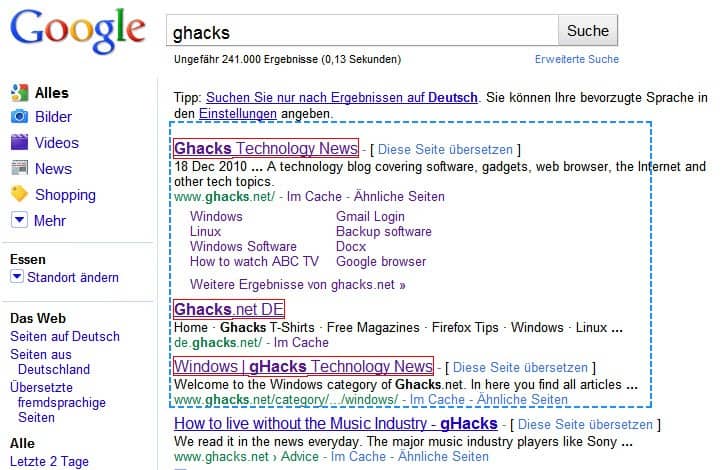
Task: Select the Alles search icon
Action: click(19, 93)
